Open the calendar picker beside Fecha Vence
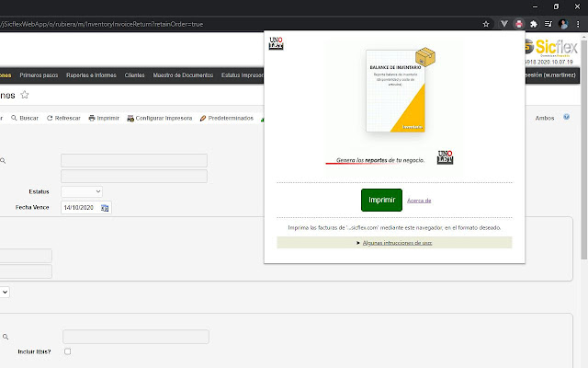Screen dimensions: 588x368 click(106, 208)
